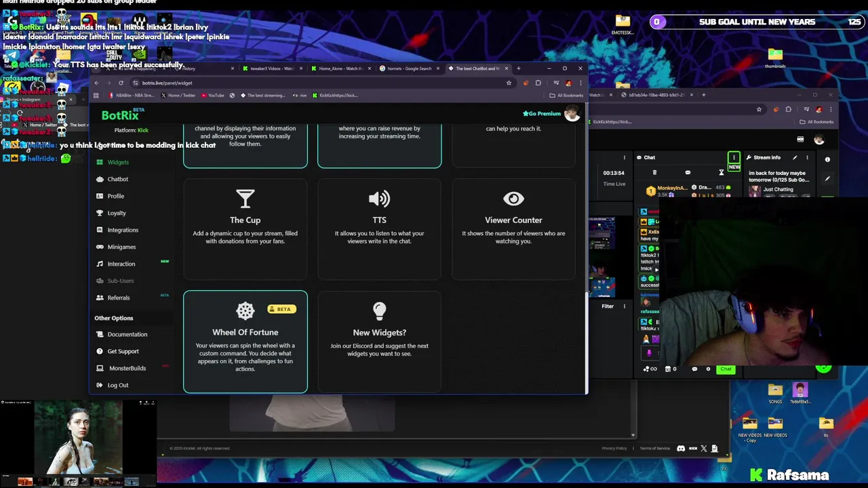
Task: Open a new tab in front browser
Action: [x=518, y=68]
